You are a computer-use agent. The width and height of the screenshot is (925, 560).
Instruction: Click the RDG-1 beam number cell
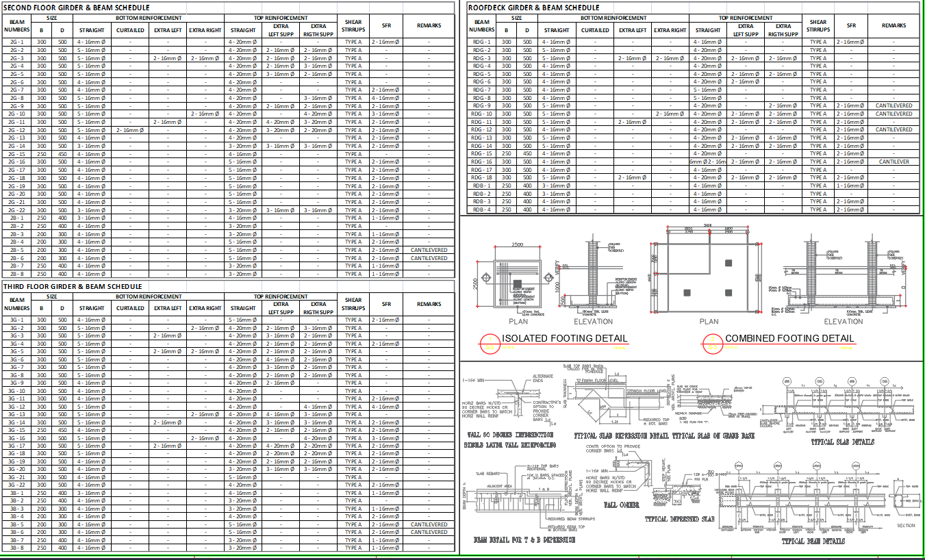(x=482, y=42)
